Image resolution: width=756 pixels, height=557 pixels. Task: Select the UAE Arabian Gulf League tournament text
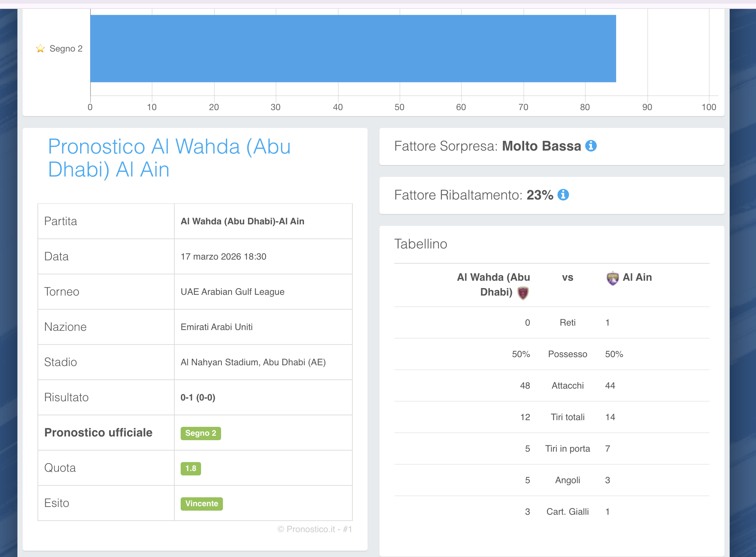(232, 292)
